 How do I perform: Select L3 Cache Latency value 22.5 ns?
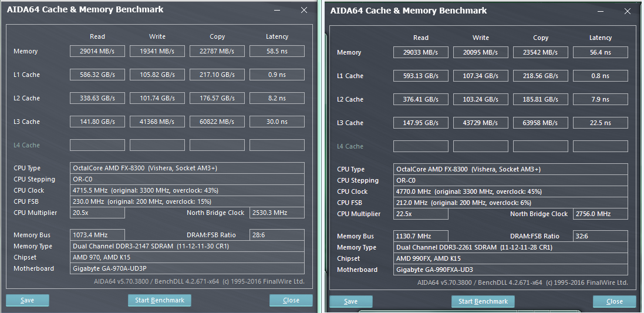pyautogui.click(x=601, y=123)
